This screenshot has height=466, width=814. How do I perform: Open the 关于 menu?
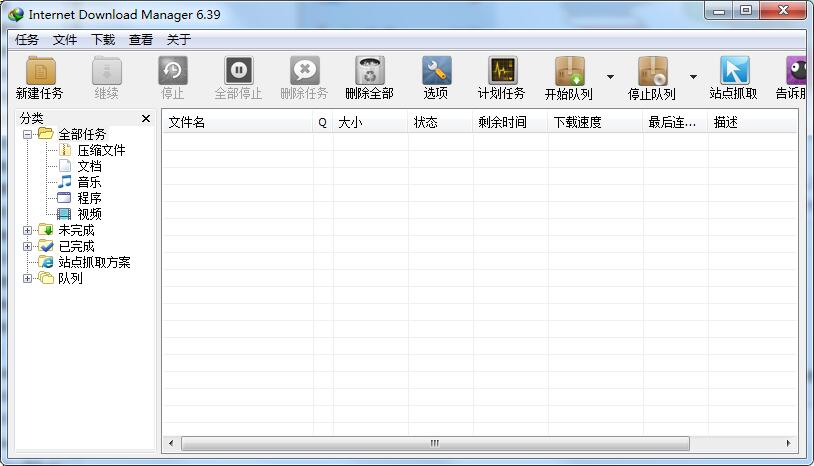tap(179, 40)
